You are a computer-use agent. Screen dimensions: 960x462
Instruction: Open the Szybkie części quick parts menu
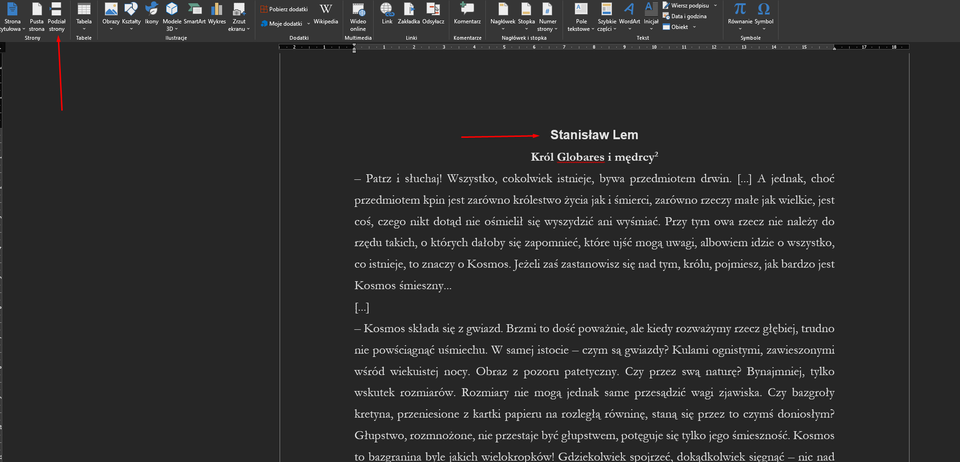(607, 17)
